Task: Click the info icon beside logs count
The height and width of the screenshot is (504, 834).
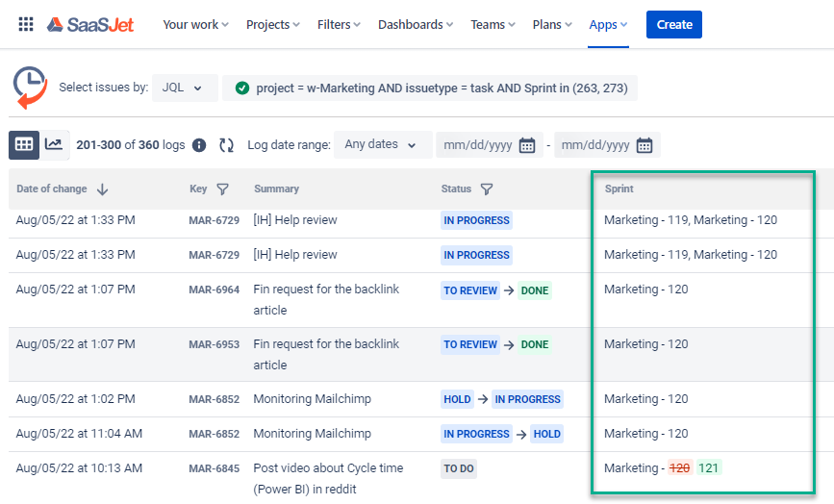Action: click(x=199, y=145)
